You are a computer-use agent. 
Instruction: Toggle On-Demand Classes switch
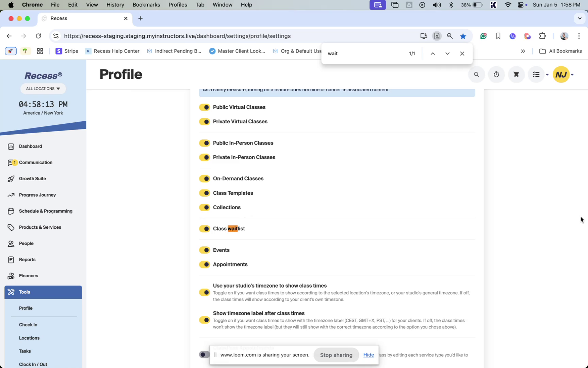[205, 179]
